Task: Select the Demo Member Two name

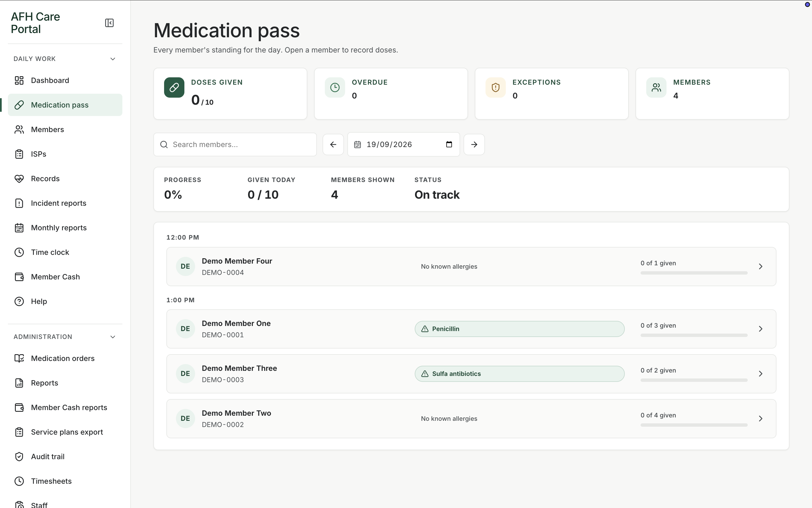Action: (236, 413)
